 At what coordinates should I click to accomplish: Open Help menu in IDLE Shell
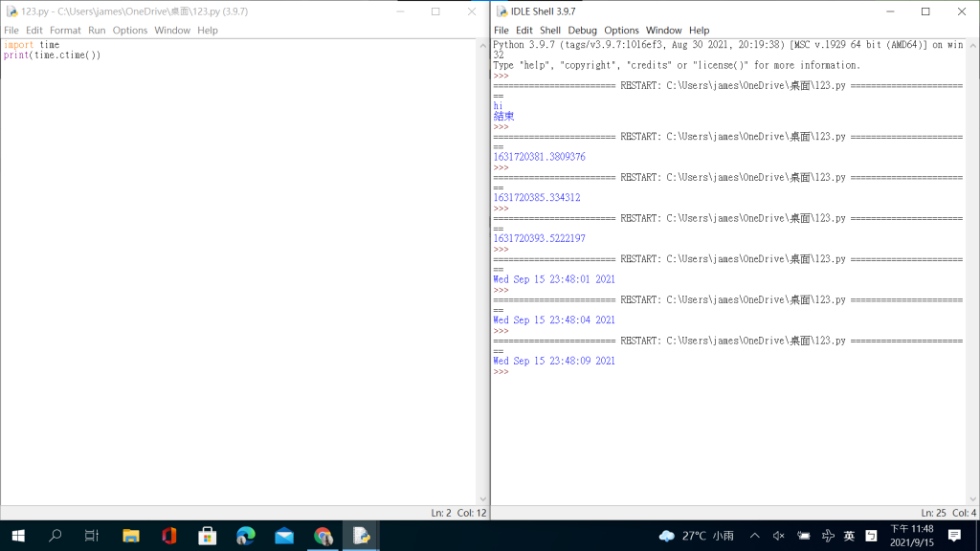699,30
